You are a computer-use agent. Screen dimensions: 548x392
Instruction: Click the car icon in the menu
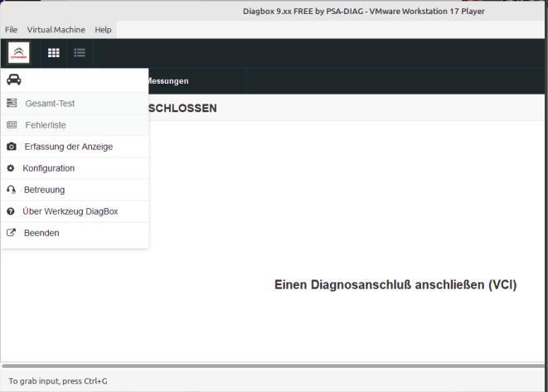click(x=13, y=80)
